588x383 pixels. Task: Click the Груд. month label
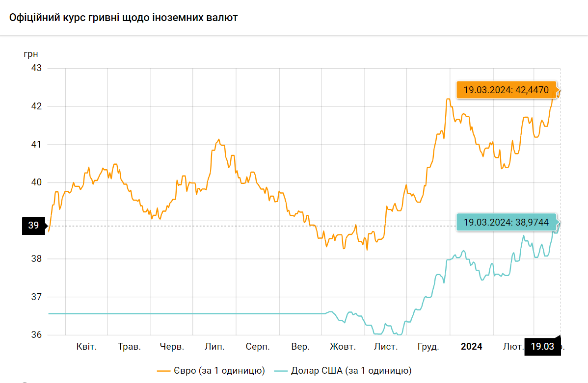coord(428,347)
